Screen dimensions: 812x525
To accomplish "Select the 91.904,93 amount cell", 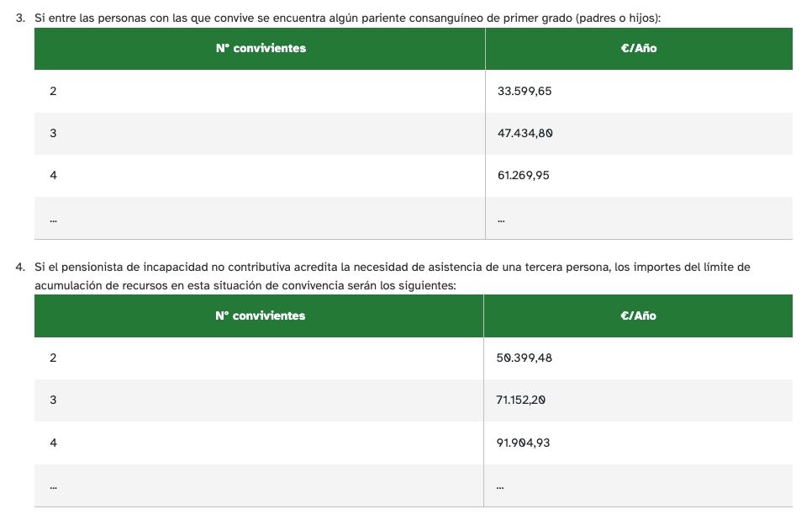I will (x=524, y=443).
